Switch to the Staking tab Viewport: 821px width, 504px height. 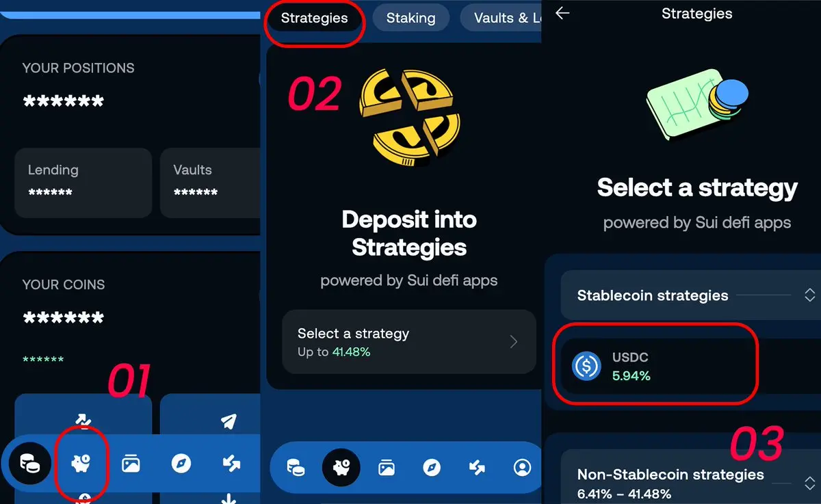[410, 18]
